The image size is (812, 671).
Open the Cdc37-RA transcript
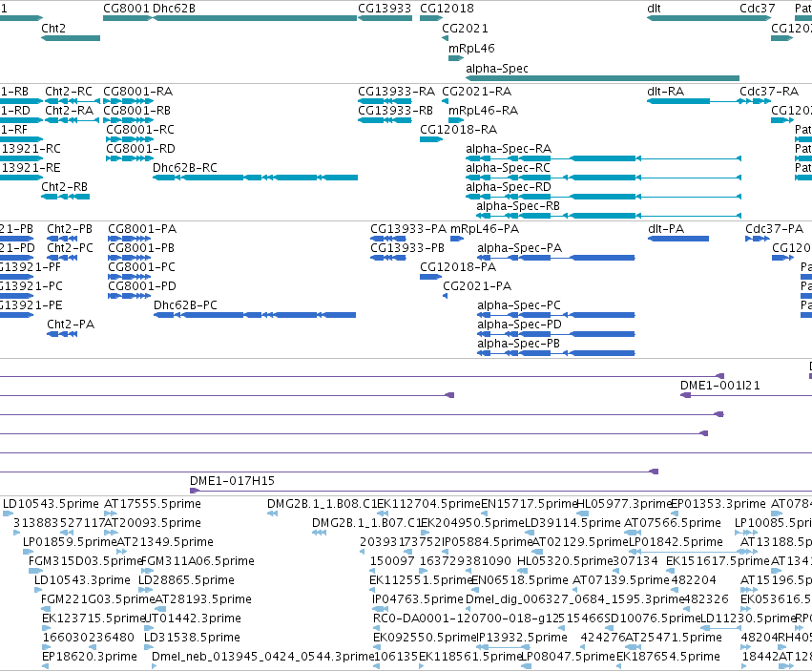point(755,101)
